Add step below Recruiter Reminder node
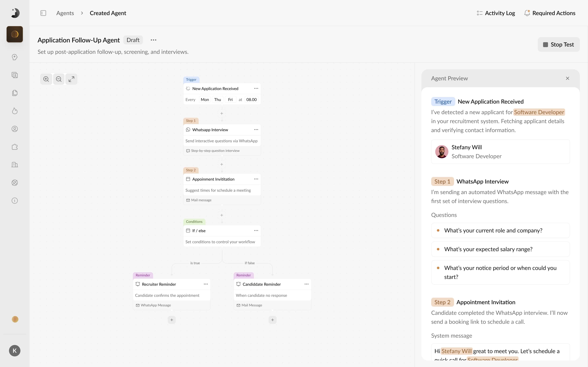The image size is (588, 367). [x=171, y=320]
